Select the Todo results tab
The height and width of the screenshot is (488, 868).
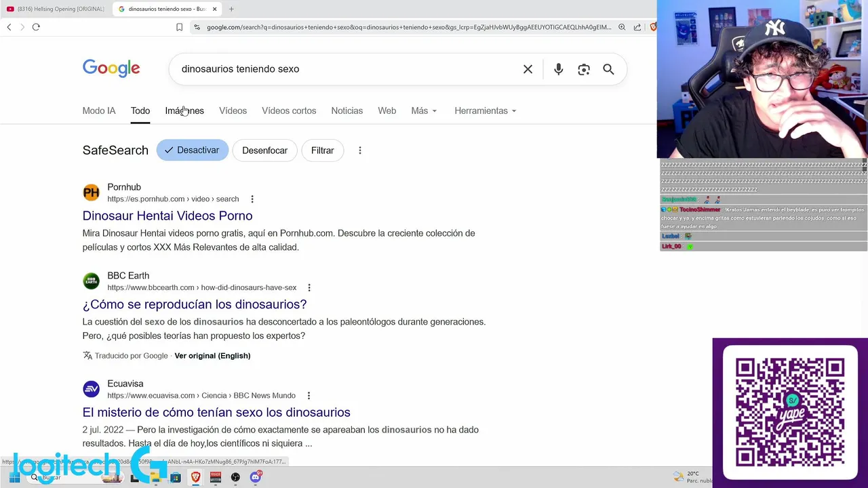tap(140, 110)
